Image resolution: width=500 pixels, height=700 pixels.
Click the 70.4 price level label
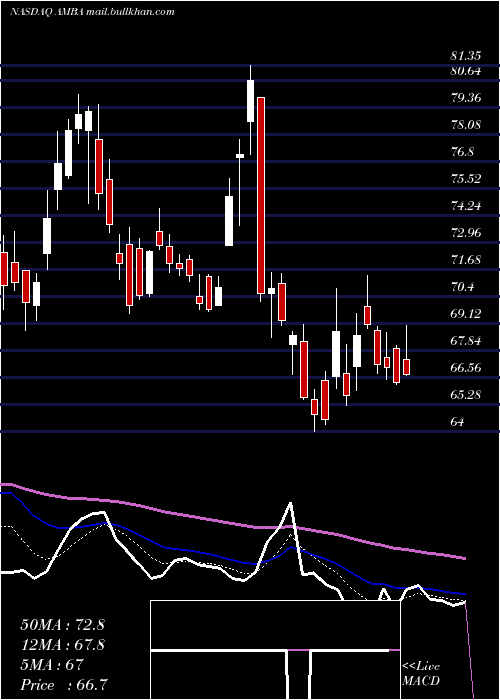pyautogui.click(x=462, y=286)
